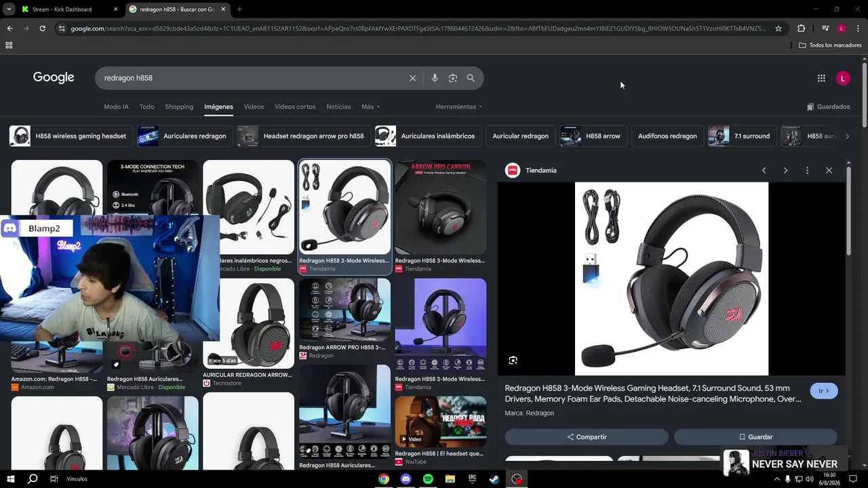Open Spotify from the taskbar
This screenshot has width=868, height=488.
pyautogui.click(x=428, y=479)
